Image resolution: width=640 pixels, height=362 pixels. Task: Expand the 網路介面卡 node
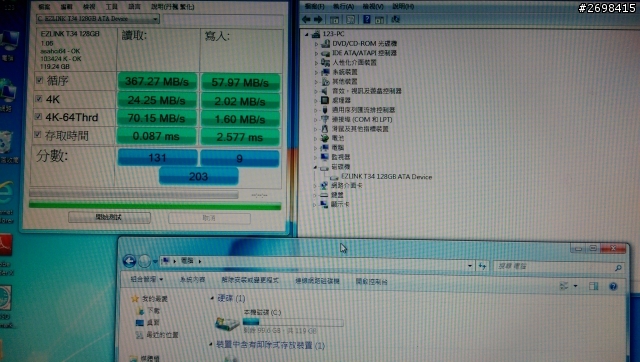coord(315,186)
